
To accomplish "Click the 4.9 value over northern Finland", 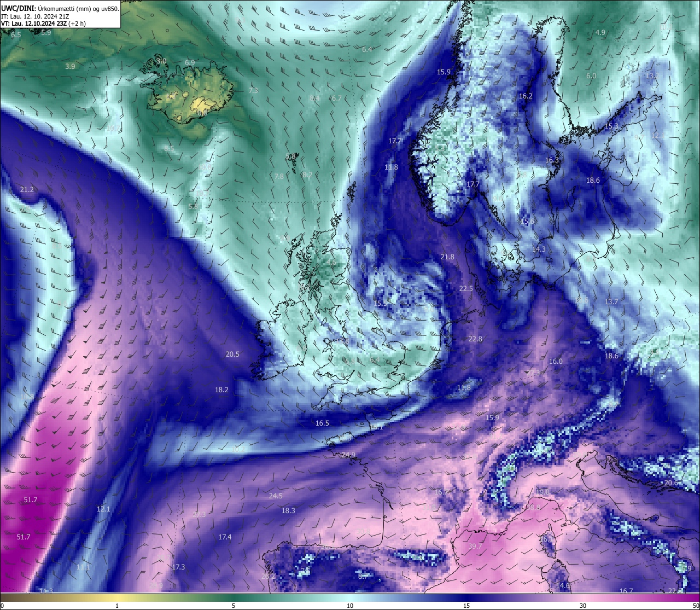I will click(600, 32).
